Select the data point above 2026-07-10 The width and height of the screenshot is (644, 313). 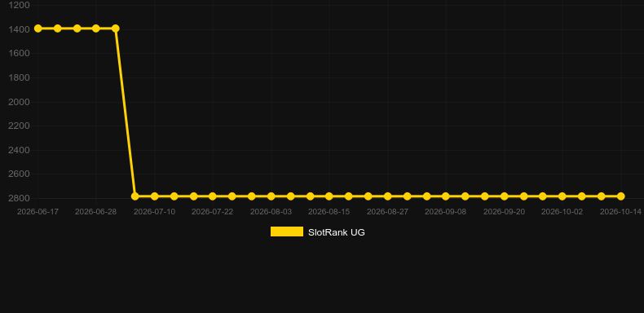pyautogui.click(x=154, y=196)
